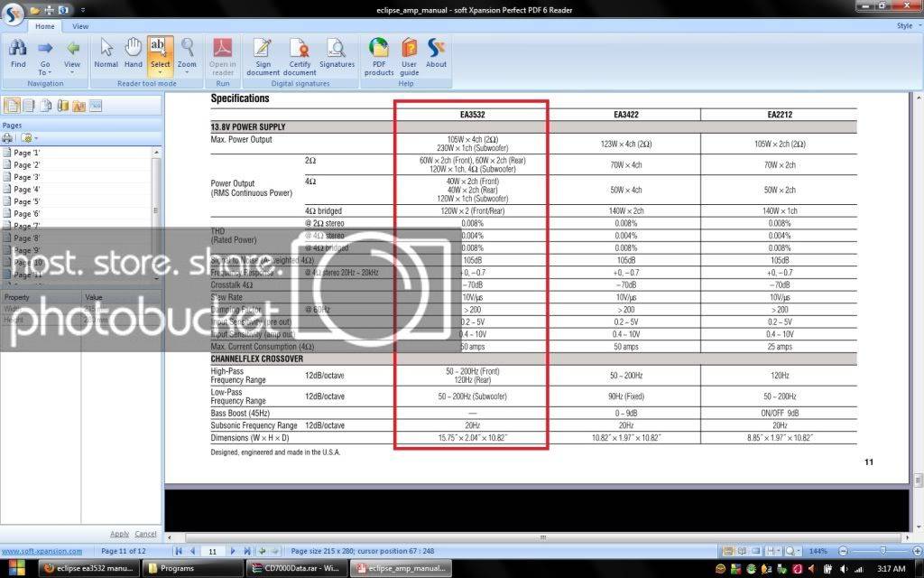Go to next page in status bar
Image resolution: width=924 pixels, height=578 pixels.
[233, 551]
